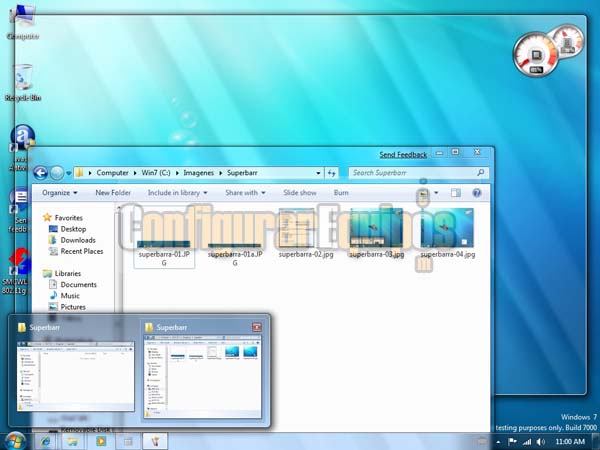Click the 11:00 AM taskbar clock
The height and width of the screenshot is (450, 600).
coord(569,442)
